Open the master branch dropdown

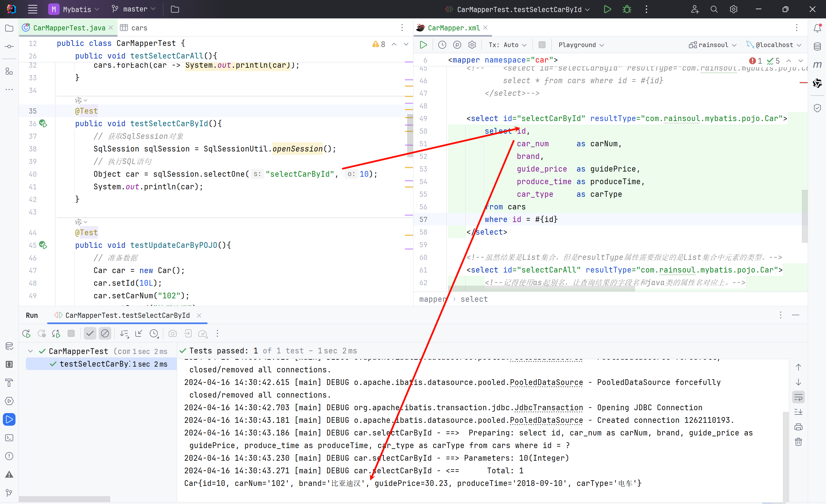[134, 9]
